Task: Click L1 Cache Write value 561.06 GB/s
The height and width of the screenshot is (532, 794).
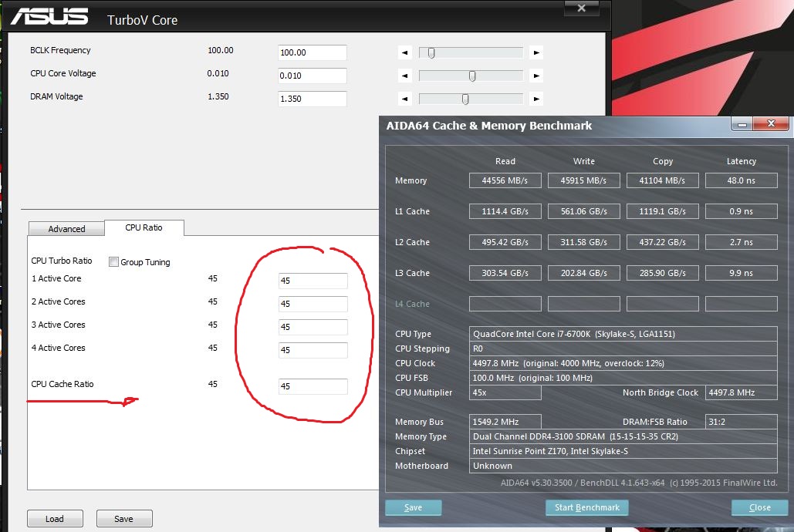Action: coord(584,211)
